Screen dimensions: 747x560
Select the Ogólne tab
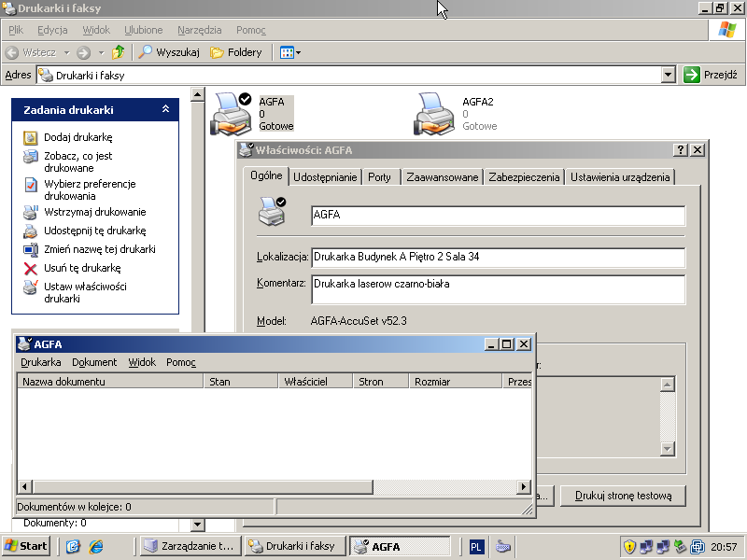point(266,175)
